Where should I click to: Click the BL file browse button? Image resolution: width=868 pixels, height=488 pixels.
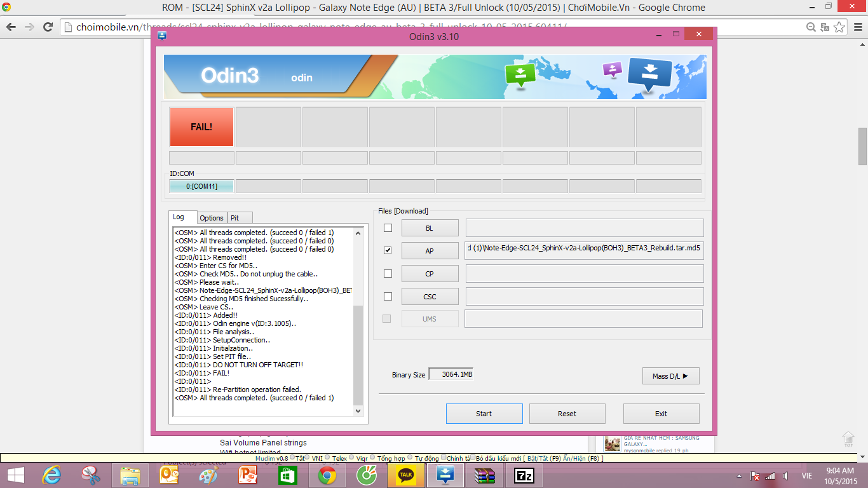pos(430,228)
